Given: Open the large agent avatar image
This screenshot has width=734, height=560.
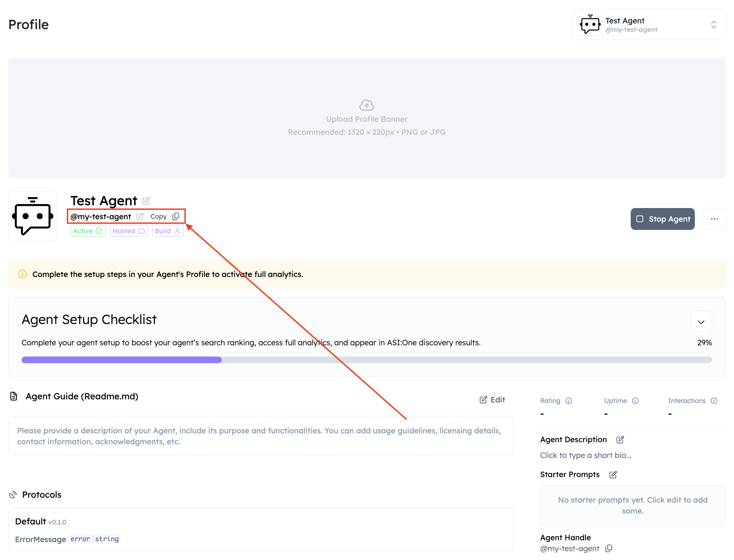Looking at the screenshot, I should (x=33, y=216).
